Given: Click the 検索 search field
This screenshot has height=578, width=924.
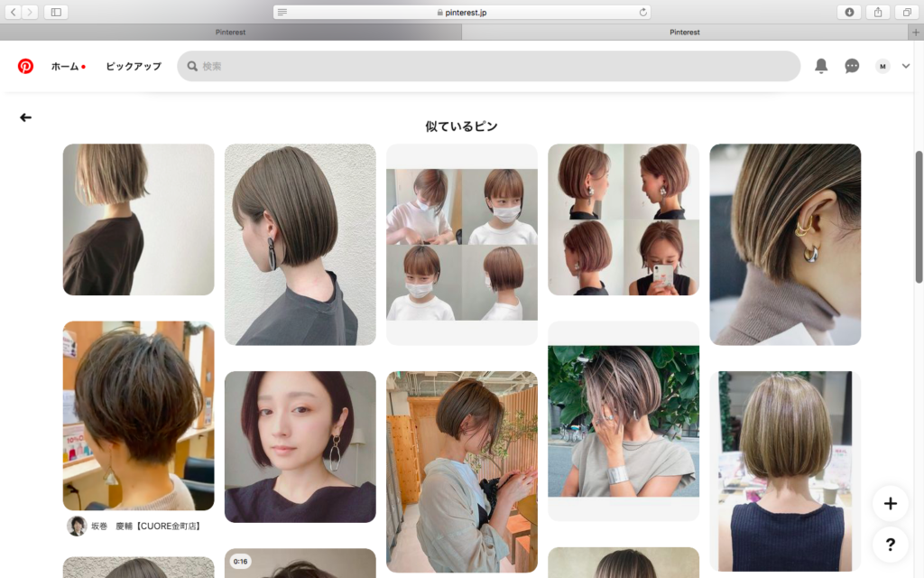Looking at the screenshot, I should 488,66.
